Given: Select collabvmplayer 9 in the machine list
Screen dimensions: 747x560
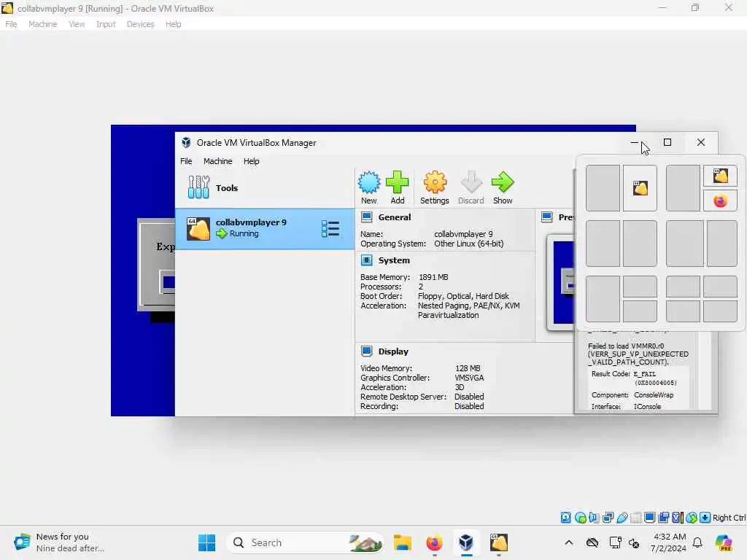Looking at the screenshot, I should point(265,228).
